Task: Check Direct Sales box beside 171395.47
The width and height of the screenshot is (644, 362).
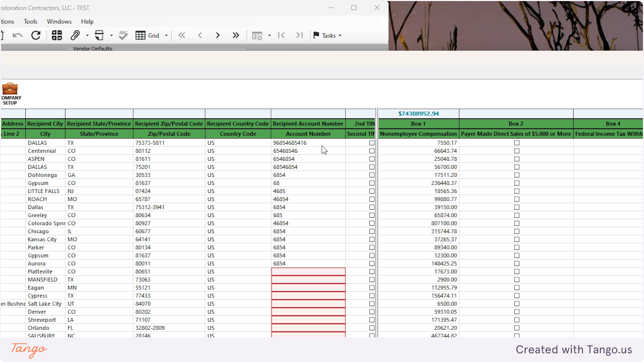Action: pos(517,320)
